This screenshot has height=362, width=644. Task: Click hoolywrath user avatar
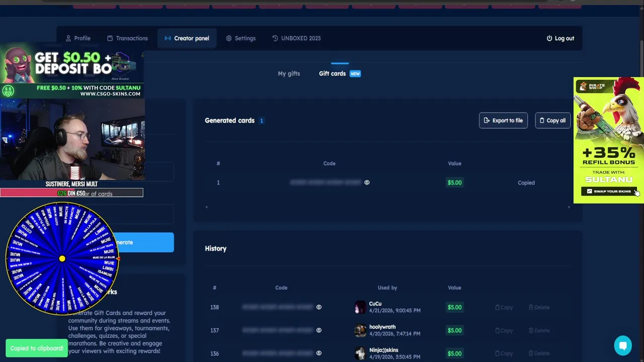[x=360, y=330]
